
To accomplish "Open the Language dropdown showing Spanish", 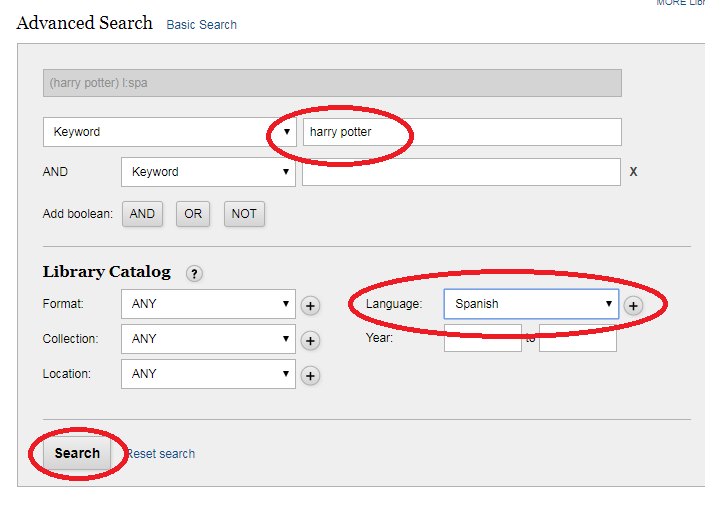I will pyautogui.click(x=531, y=304).
